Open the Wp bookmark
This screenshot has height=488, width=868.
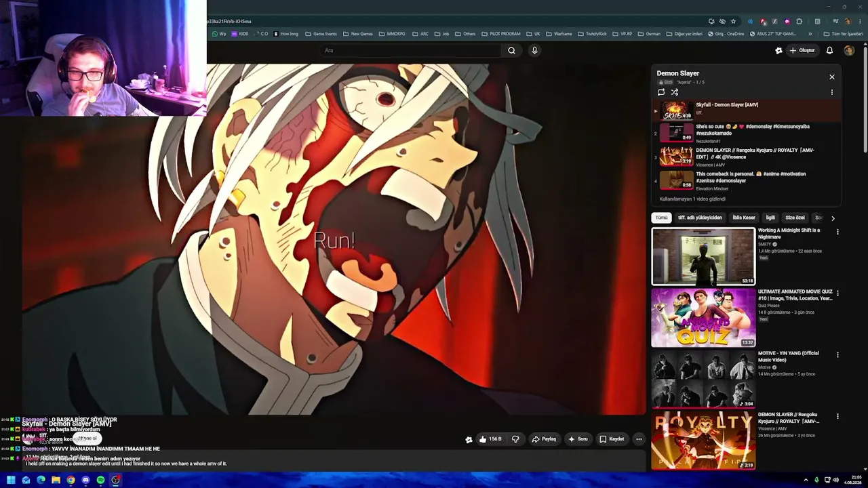(x=219, y=34)
